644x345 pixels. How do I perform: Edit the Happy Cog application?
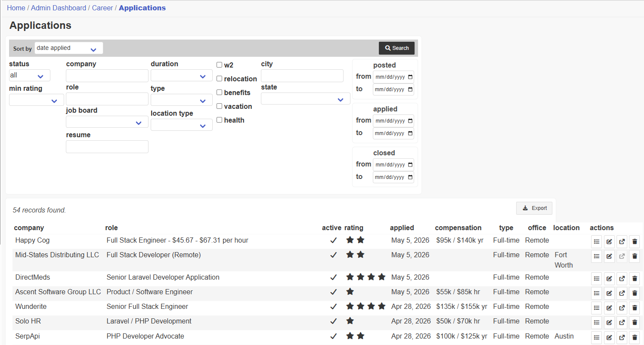609,242
